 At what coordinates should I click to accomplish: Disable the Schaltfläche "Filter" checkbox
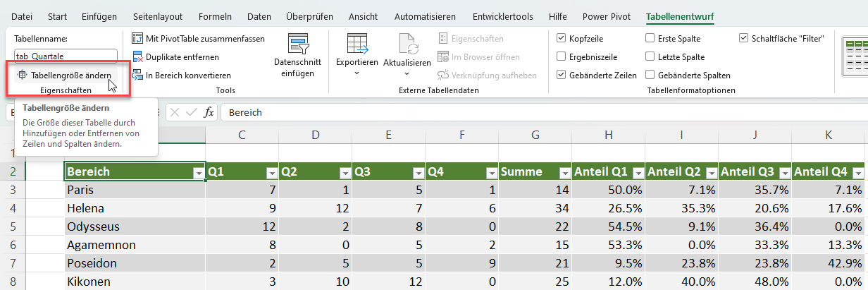pos(744,39)
